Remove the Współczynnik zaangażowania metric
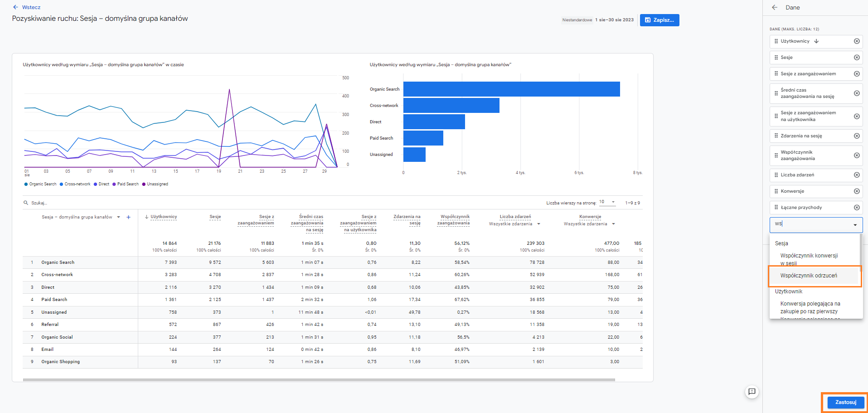The width and height of the screenshot is (868, 413). (857, 155)
